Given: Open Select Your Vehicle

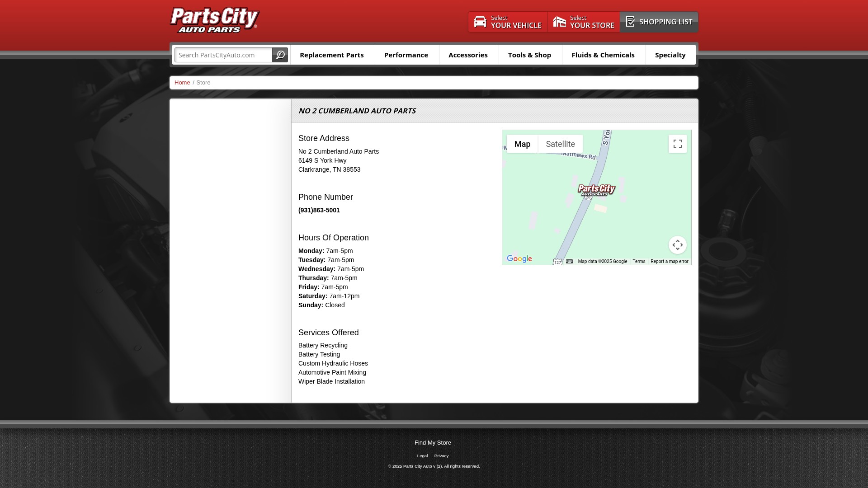Looking at the screenshot, I should tap(508, 22).
